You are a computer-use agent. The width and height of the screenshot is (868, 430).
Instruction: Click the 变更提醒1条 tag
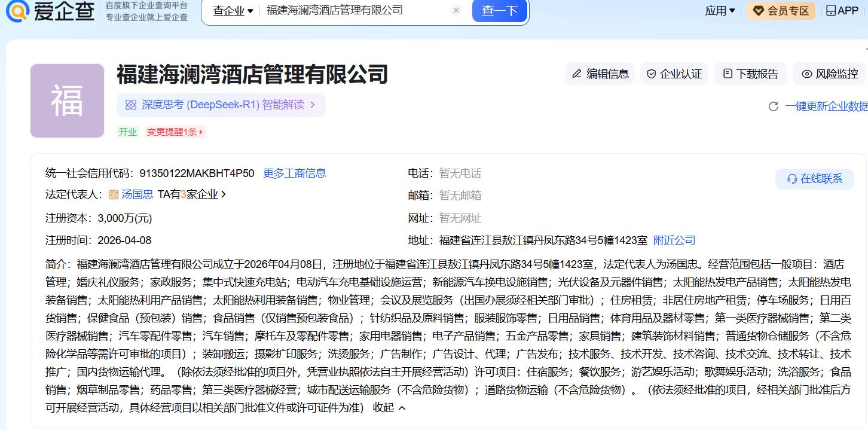click(x=175, y=132)
